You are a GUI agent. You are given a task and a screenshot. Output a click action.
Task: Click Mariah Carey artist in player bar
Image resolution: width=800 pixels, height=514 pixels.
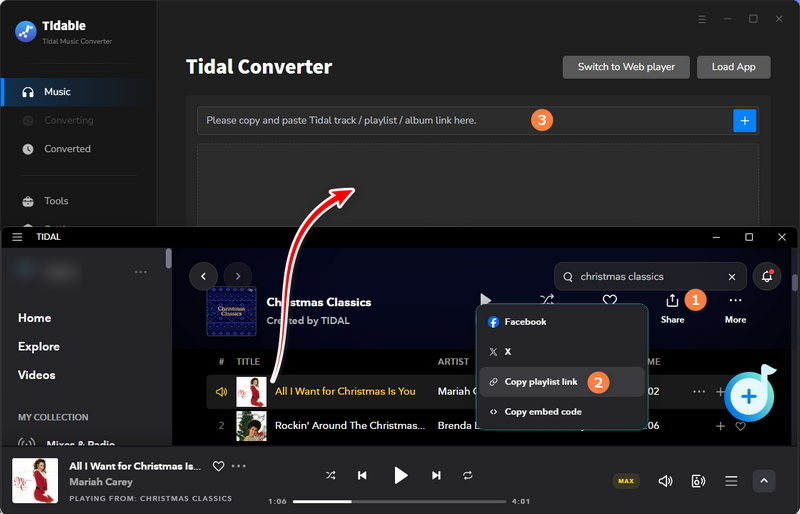coord(101,482)
